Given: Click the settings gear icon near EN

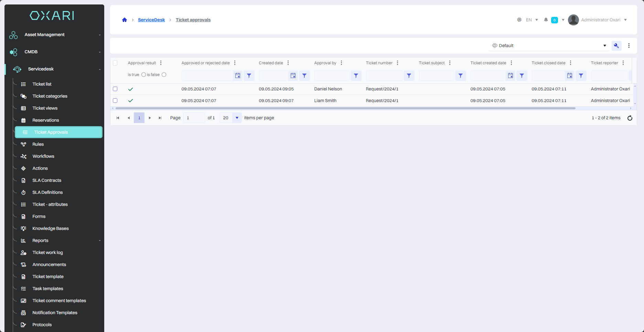Looking at the screenshot, I should 519,20.
